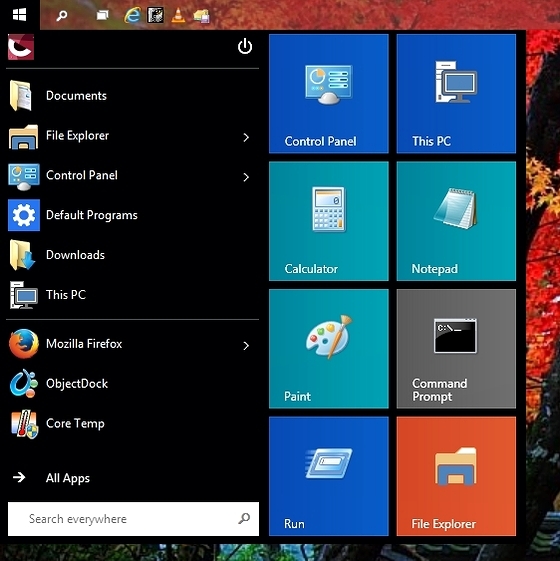Open the Command Prompt tile

pos(456,349)
